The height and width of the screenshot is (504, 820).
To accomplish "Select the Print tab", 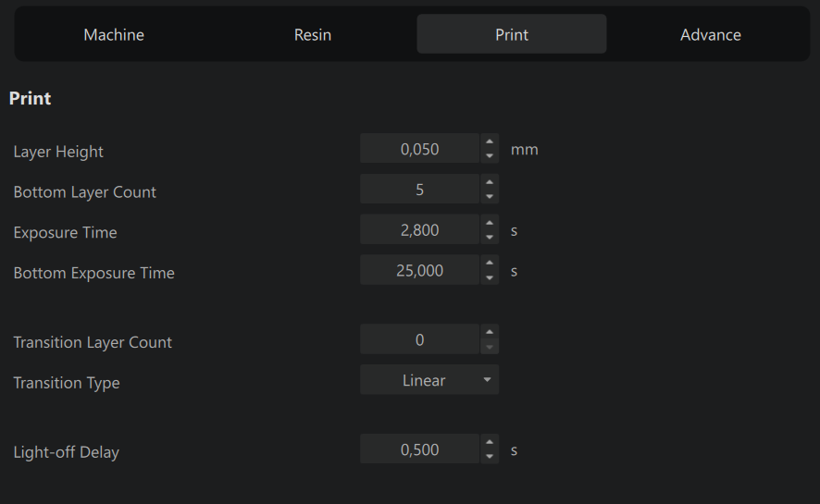I will click(512, 34).
